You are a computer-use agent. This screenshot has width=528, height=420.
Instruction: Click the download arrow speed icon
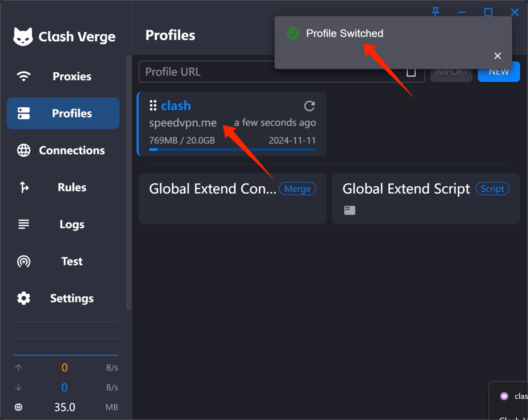pos(18,387)
